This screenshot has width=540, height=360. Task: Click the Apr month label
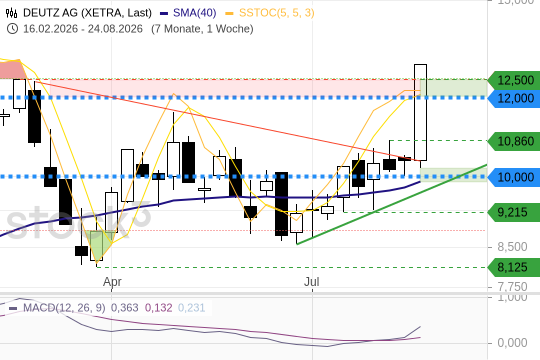point(112,282)
